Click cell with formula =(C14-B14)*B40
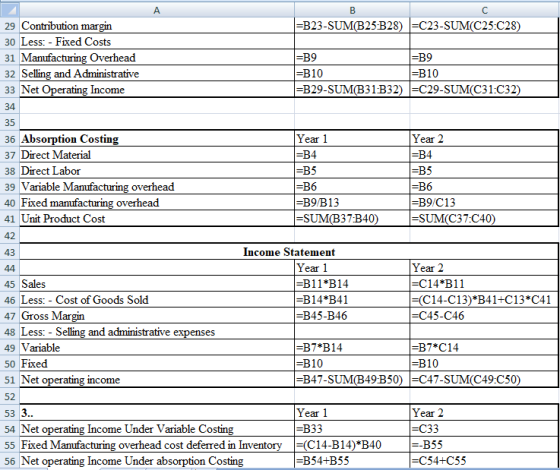 click(x=352, y=445)
